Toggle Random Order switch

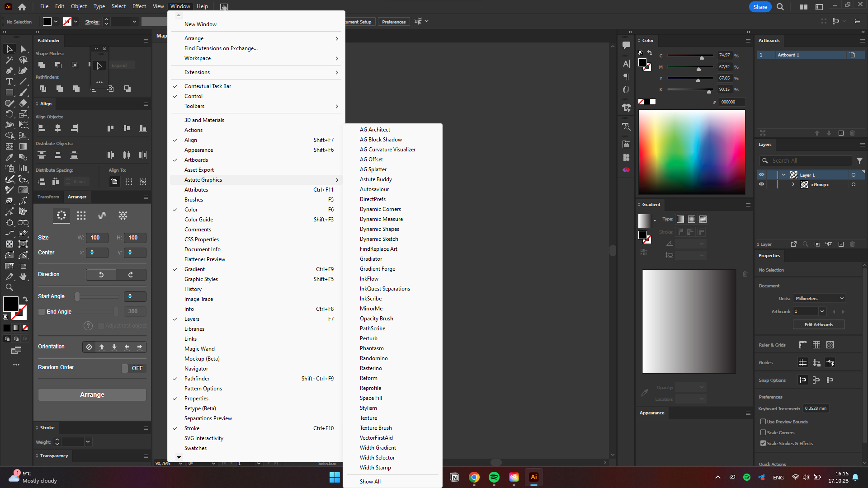pyautogui.click(x=133, y=368)
